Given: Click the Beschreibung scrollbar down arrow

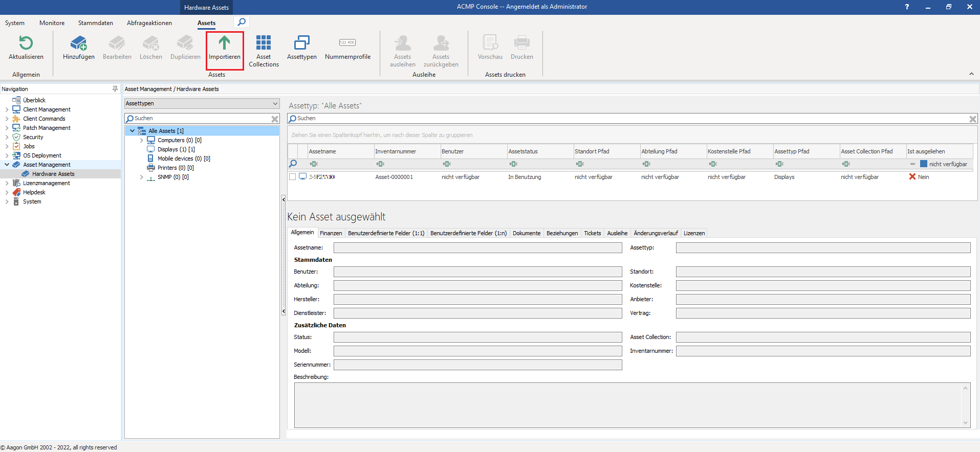Looking at the screenshot, I should coord(966,423).
